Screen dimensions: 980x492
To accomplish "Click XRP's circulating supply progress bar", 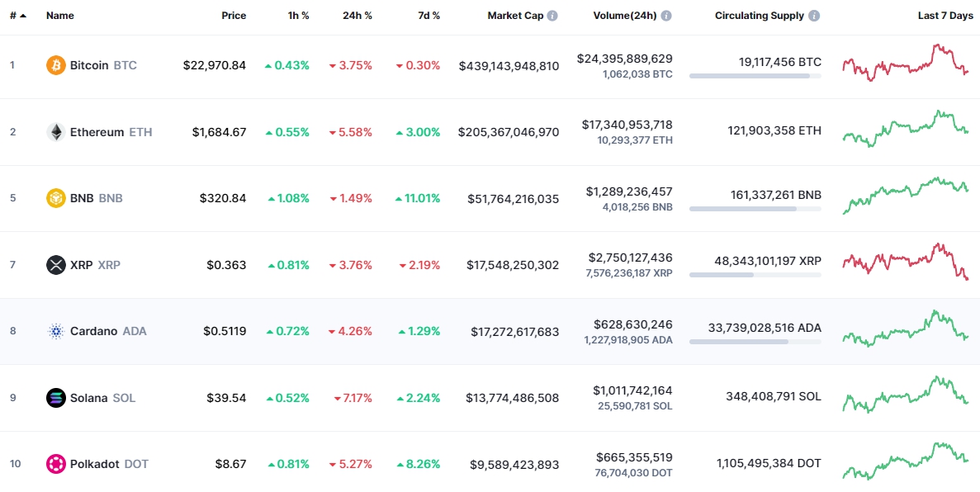I will [x=755, y=275].
